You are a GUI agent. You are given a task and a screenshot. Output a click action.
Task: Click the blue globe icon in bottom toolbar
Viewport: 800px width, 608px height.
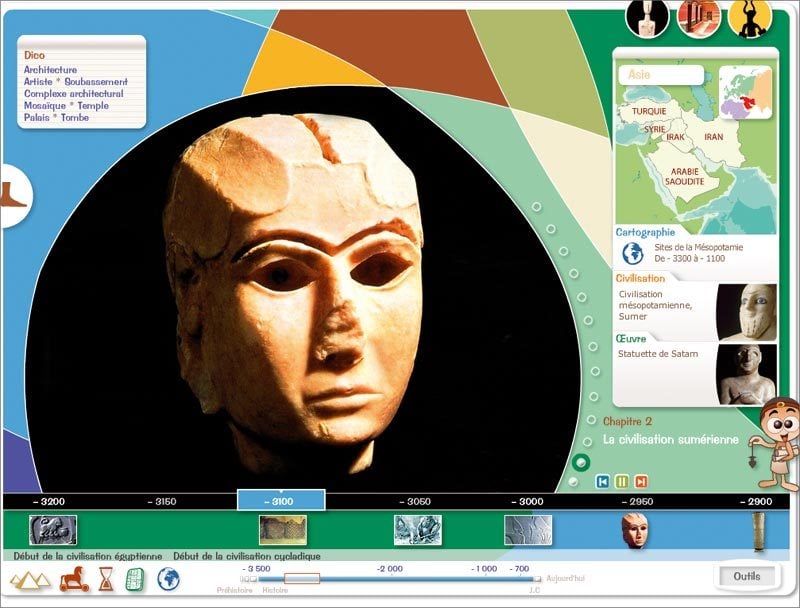(x=168, y=578)
